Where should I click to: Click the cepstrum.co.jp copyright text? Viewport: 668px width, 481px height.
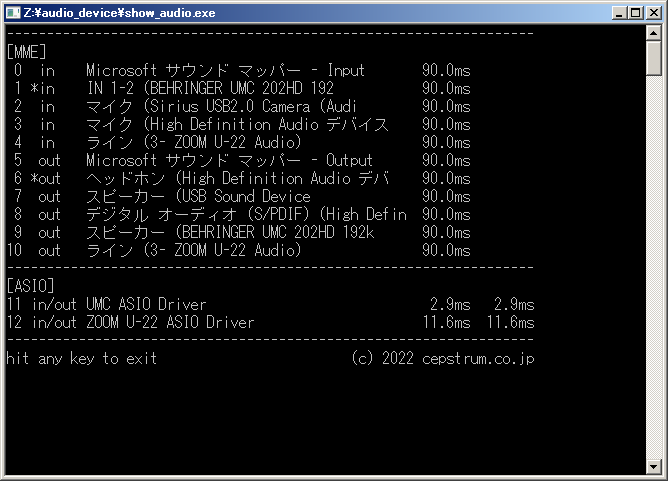click(442, 358)
